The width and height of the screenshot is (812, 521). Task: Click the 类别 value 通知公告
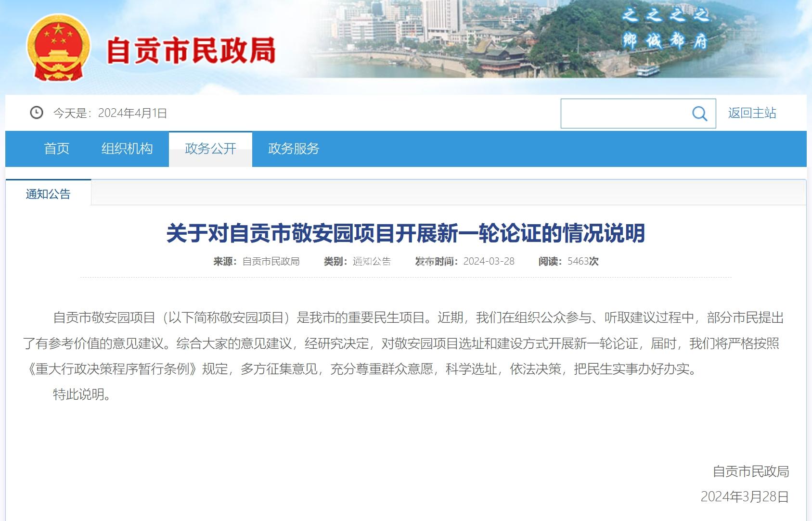coord(372,261)
